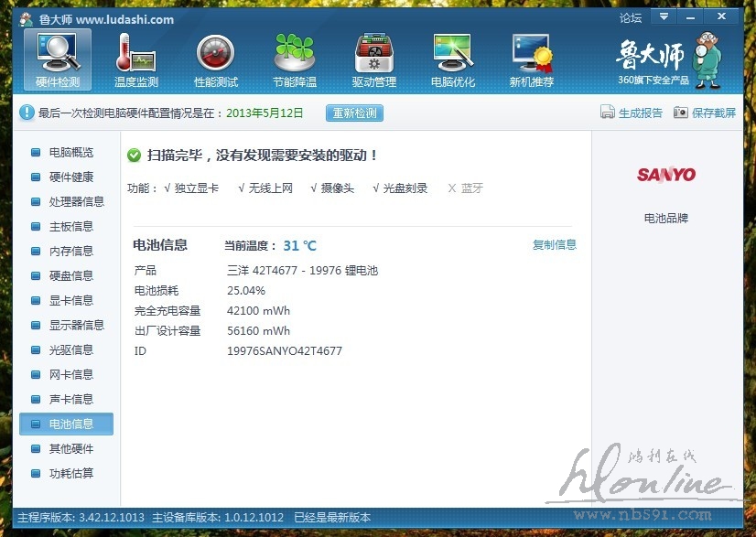
Task: Open the 性能测试 performance test gauge icon
Action: [x=216, y=53]
